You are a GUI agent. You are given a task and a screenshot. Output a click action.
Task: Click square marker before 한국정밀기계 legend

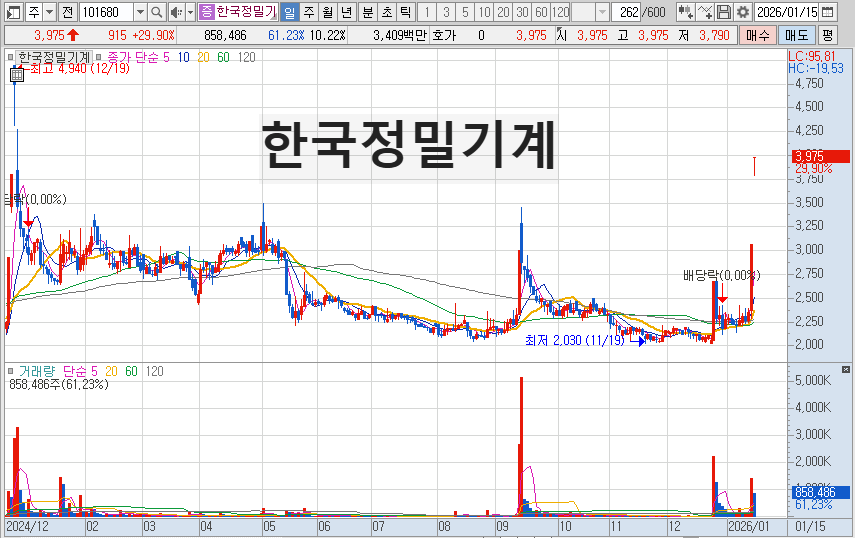click(10, 57)
